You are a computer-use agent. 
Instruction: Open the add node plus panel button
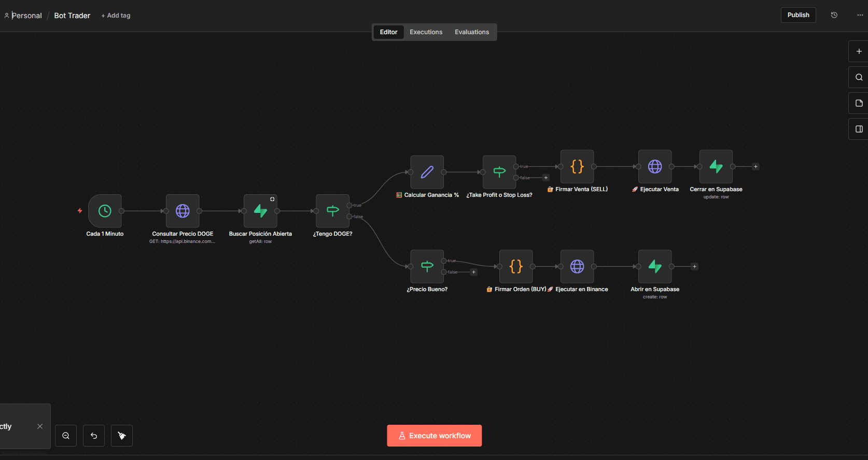pos(859,51)
